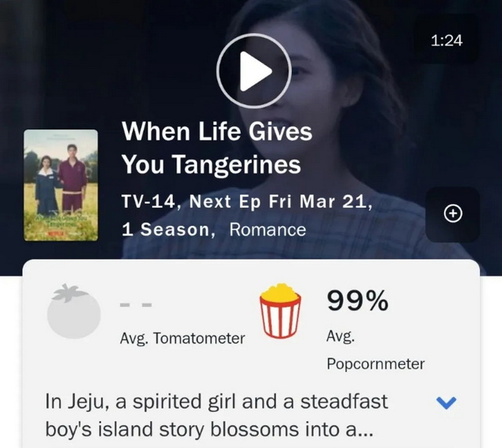Click the truncated synopsis line ending in ellipsis
Screen dimensions: 502x448
tap(209, 430)
